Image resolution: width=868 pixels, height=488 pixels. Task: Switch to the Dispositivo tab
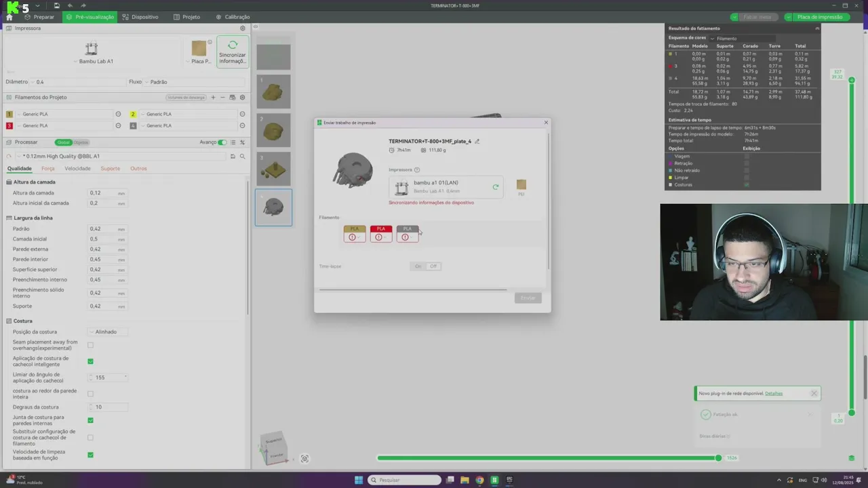click(140, 17)
